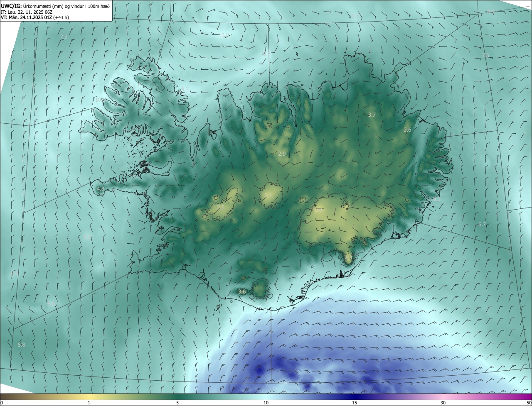This screenshot has height=406, width=532.
Task: Click the "IT: Lau. 22. 11. 2025 06Z" line
Action: pos(27,12)
